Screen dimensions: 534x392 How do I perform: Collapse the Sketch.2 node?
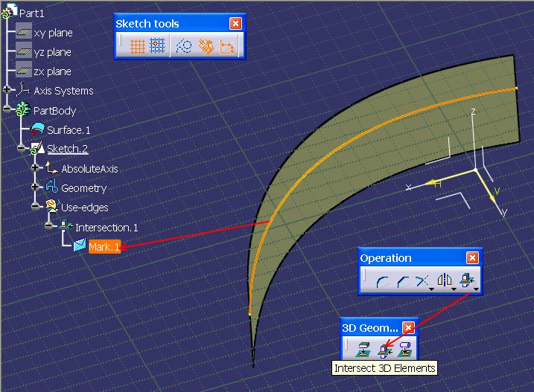click(21, 148)
